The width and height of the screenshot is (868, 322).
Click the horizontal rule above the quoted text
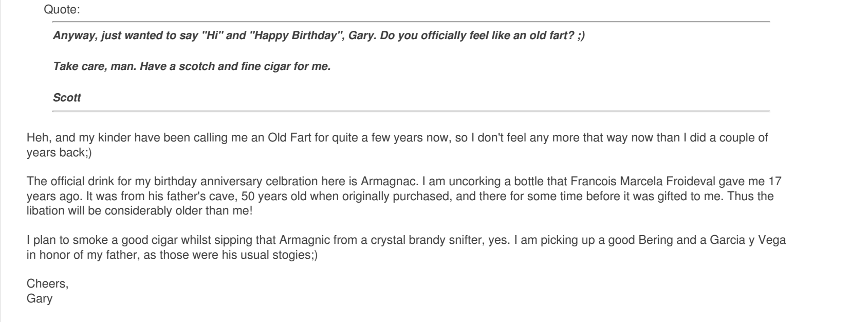pos(411,22)
